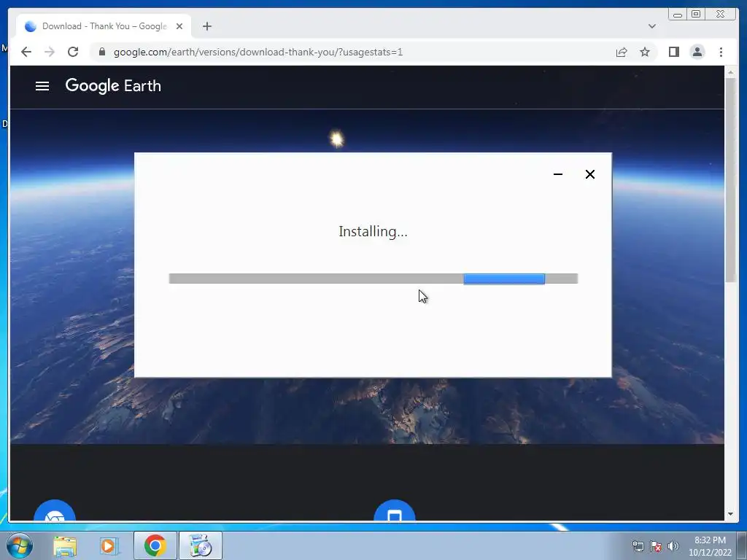Click the browser forward arrow
This screenshot has height=560, width=747.
[x=50, y=52]
